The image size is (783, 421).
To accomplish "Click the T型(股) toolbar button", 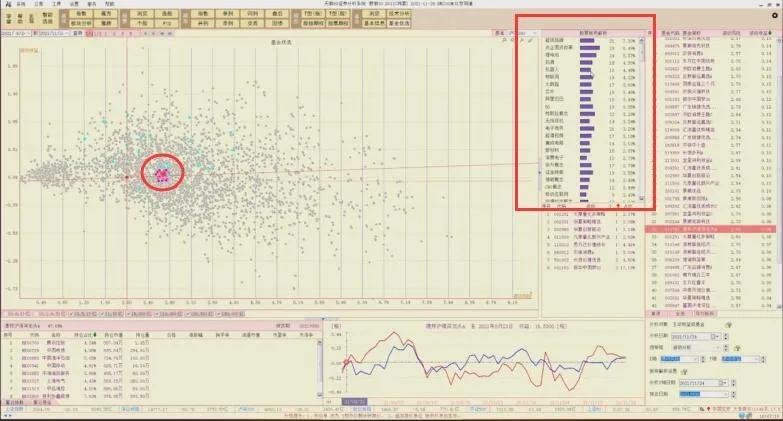I will [338, 13].
